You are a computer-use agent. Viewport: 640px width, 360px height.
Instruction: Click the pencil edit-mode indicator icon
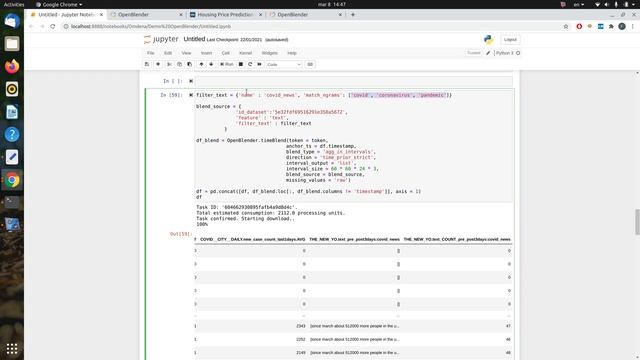(488, 53)
